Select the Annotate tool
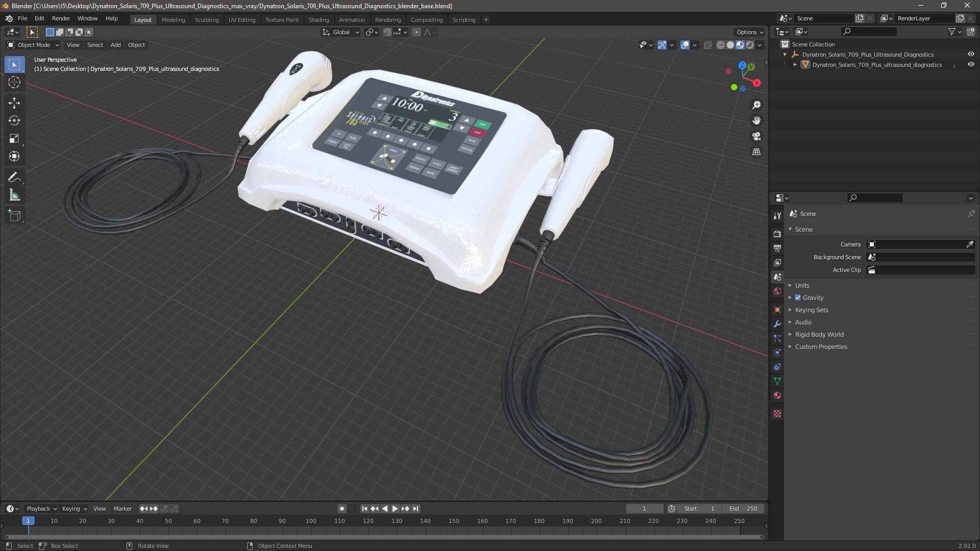This screenshot has width=980, height=551. (x=14, y=178)
